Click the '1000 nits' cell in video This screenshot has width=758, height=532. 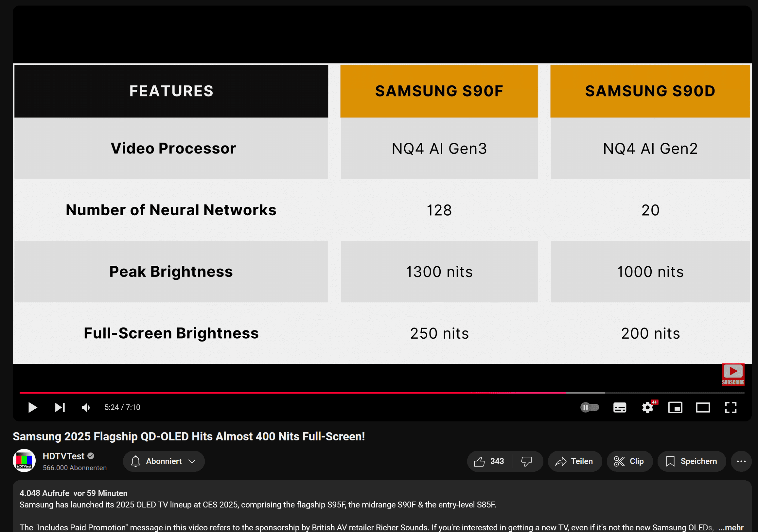pos(650,272)
